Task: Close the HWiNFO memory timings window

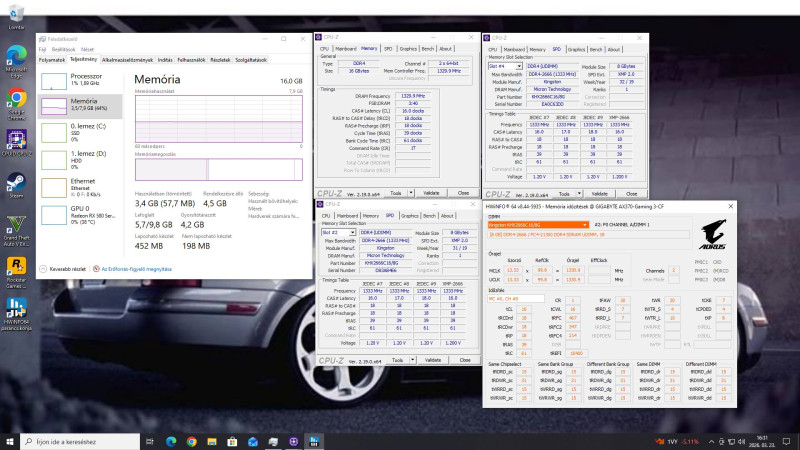Action: (x=730, y=207)
